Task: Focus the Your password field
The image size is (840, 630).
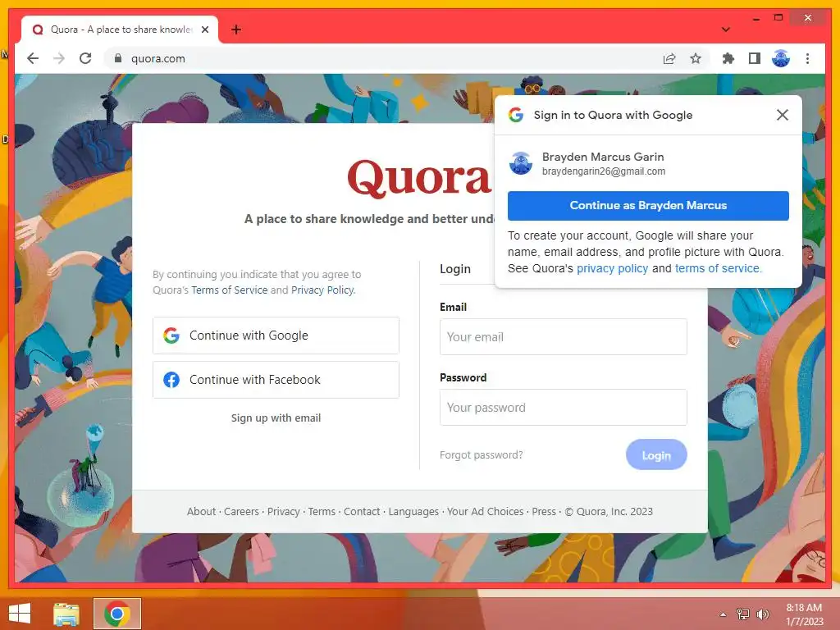Action: (563, 408)
